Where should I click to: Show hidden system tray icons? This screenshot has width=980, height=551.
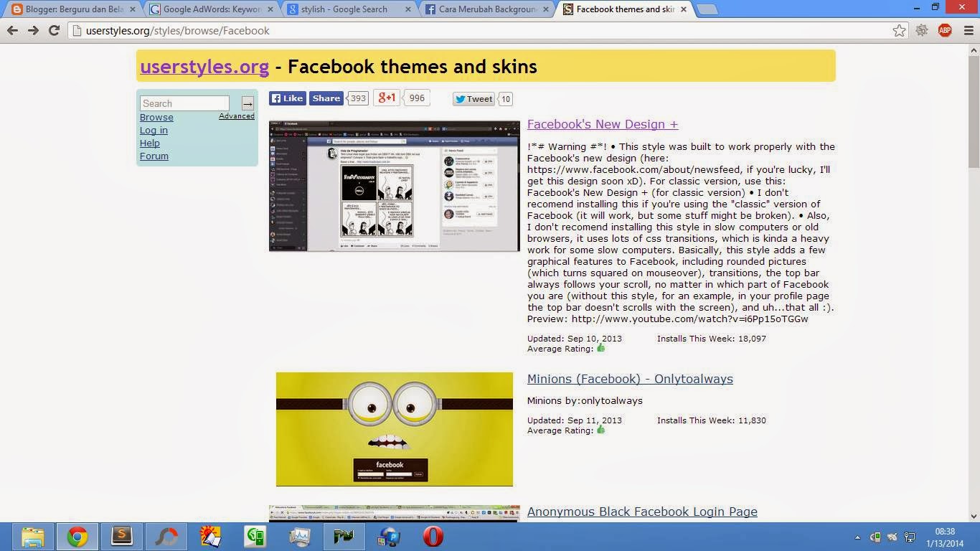858,537
